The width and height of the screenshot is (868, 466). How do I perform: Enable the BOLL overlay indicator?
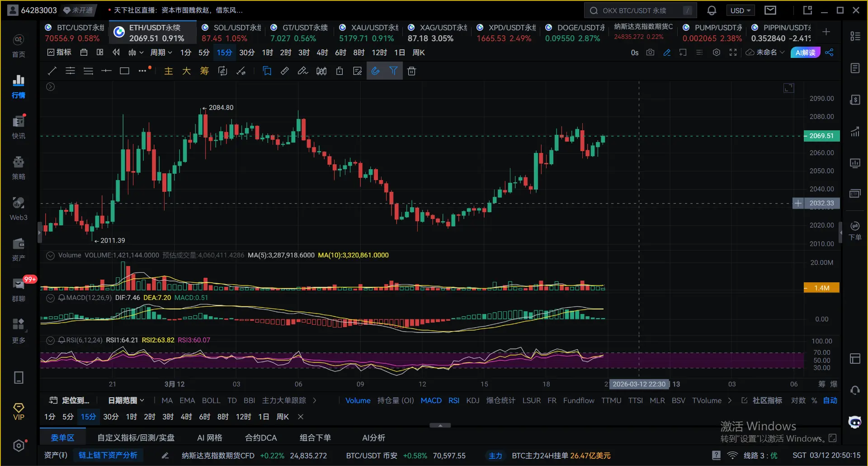click(x=211, y=400)
